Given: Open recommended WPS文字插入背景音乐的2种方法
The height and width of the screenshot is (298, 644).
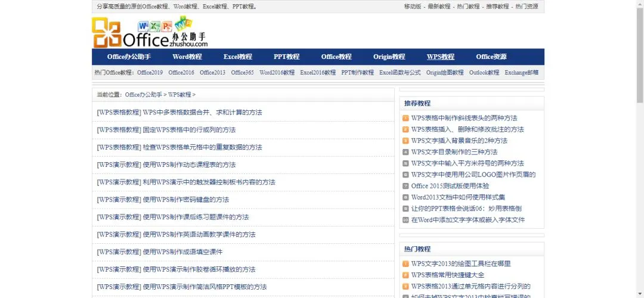Looking at the screenshot, I should [x=459, y=141].
